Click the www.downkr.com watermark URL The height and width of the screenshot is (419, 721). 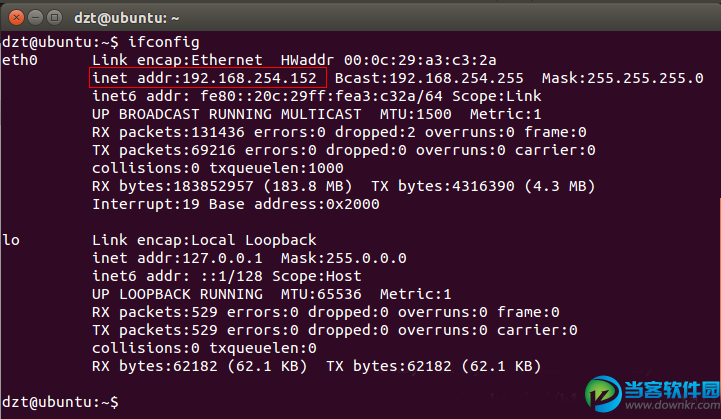tap(661, 408)
